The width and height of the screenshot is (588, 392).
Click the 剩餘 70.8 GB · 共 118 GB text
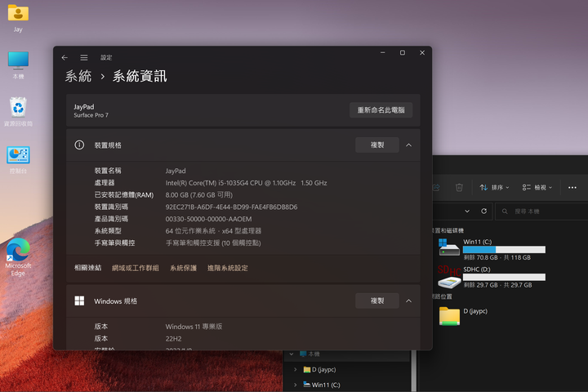point(497,257)
